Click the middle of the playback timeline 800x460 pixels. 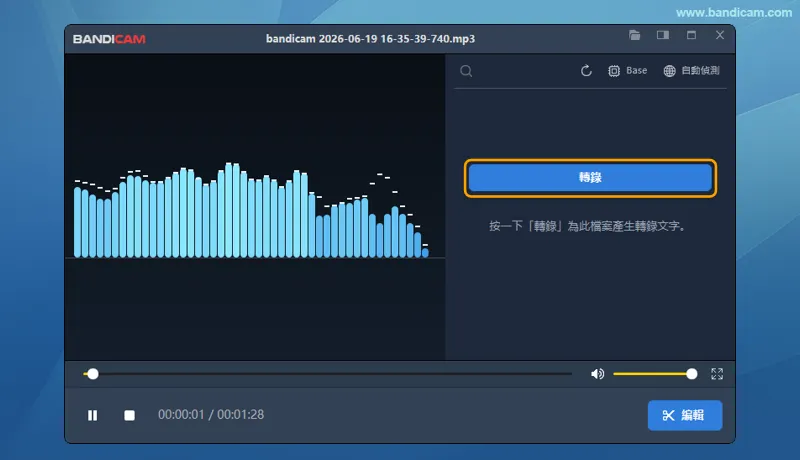coord(328,374)
